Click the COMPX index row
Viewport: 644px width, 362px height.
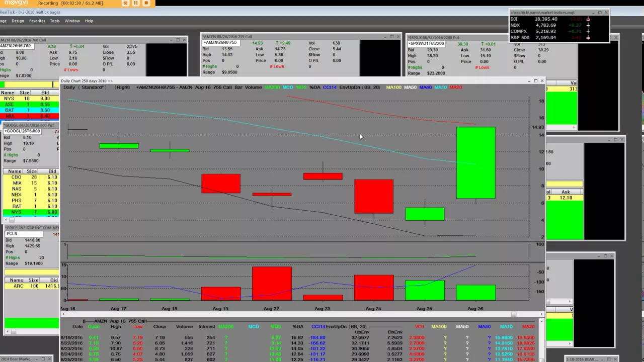point(558,31)
